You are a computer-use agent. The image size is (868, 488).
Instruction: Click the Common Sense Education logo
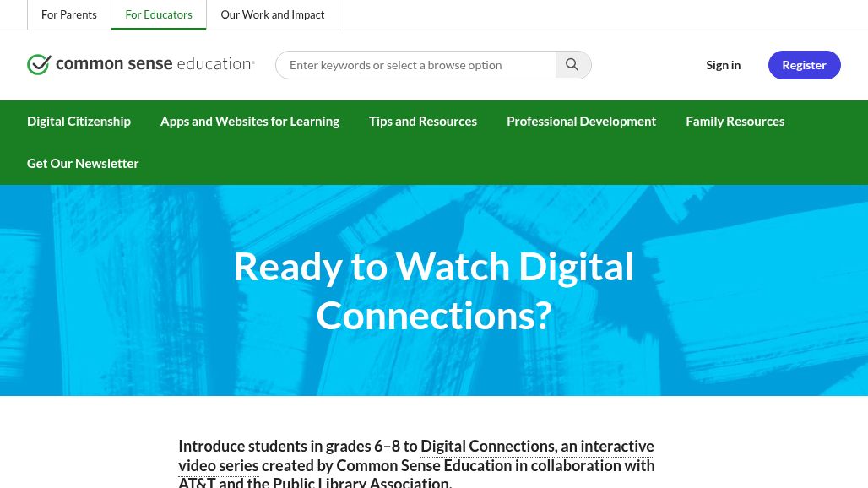click(141, 64)
